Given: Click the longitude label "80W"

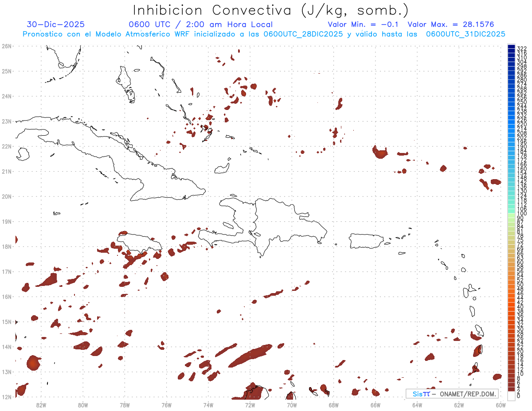Looking at the screenshot, I should (83, 405).
